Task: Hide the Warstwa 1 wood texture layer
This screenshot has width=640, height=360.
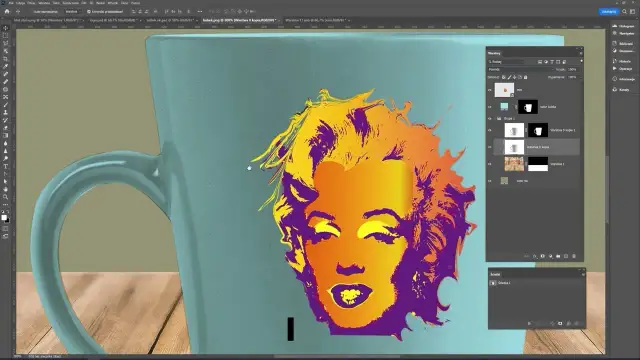Action: click(x=490, y=164)
